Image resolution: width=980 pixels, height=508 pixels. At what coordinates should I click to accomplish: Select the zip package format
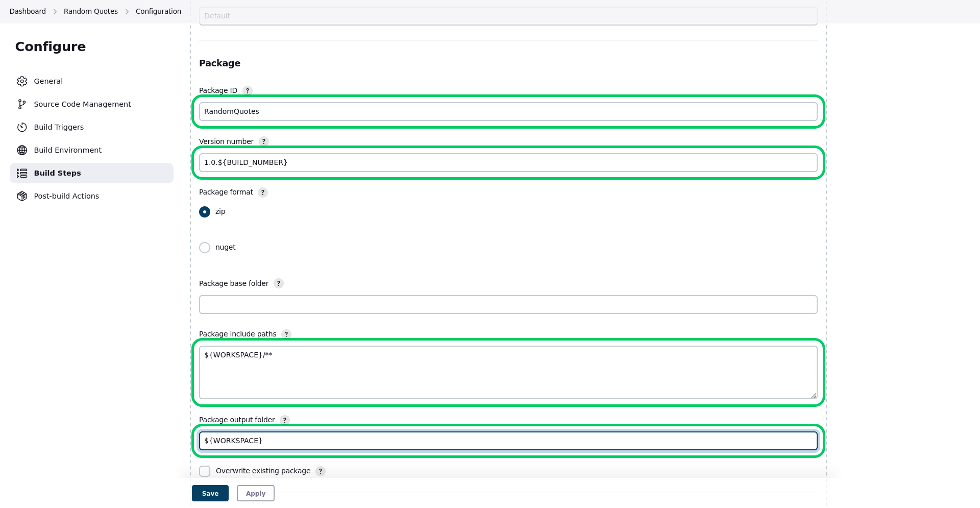coord(205,212)
